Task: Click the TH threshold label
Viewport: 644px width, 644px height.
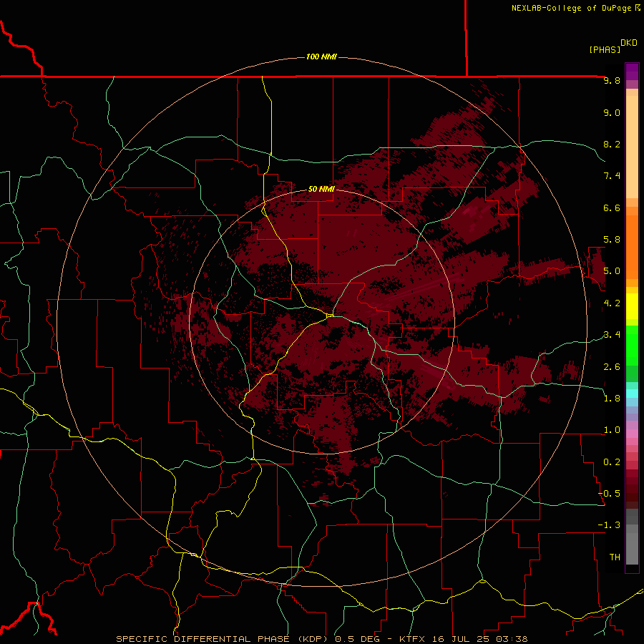Action: click(615, 557)
